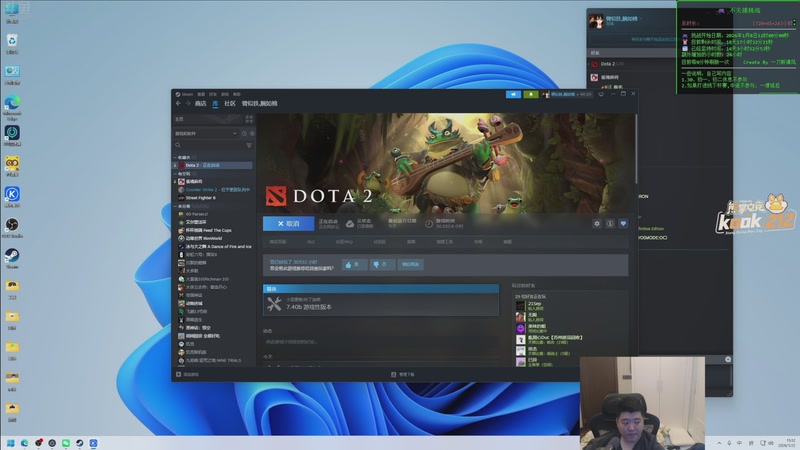The height and width of the screenshot is (450, 800).
Task: Open Microsoft Edge desktop shortcut
Action: [x=12, y=106]
